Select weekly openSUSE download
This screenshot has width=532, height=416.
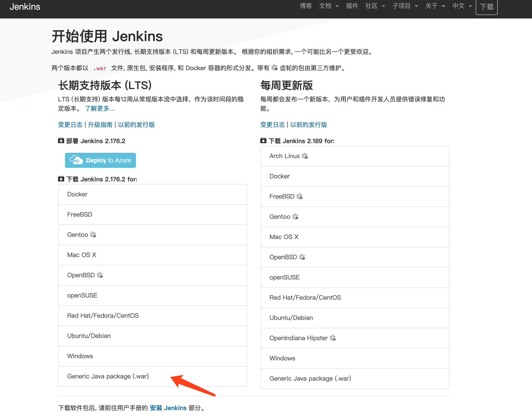coord(355,277)
